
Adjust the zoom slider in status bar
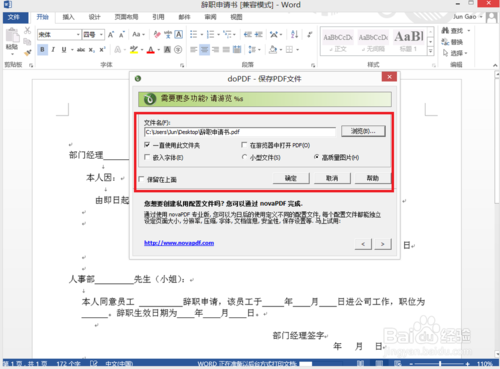[x=440, y=364]
